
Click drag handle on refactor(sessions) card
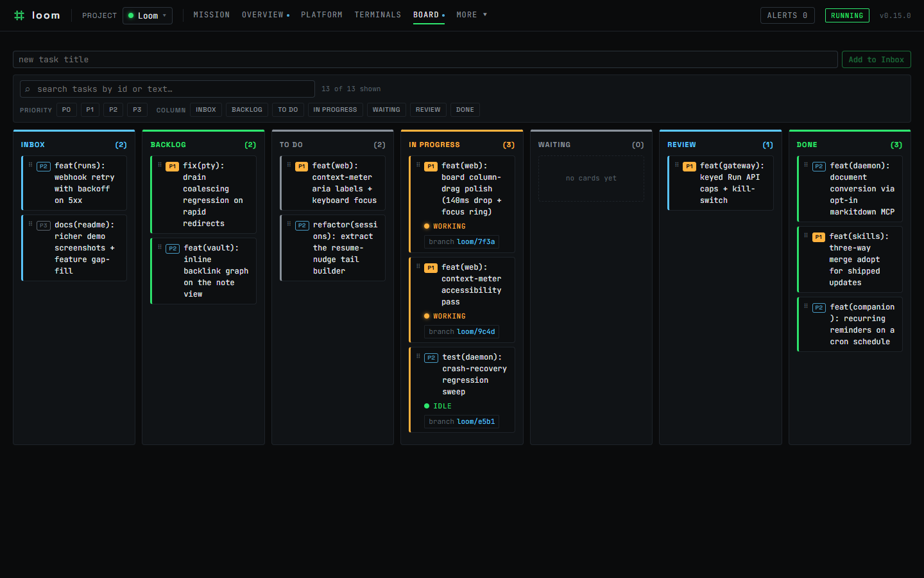[x=289, y=224]
